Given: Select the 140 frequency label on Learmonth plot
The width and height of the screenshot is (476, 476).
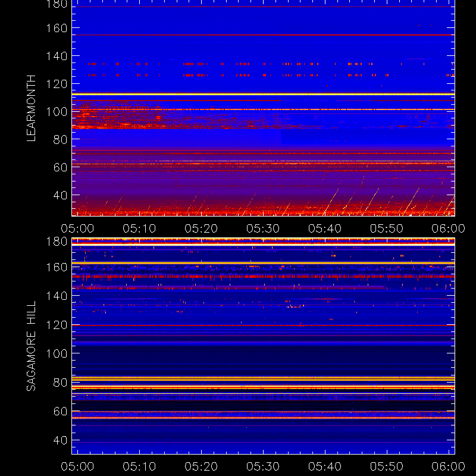Looking at the screenshot, I should point(57,56).
